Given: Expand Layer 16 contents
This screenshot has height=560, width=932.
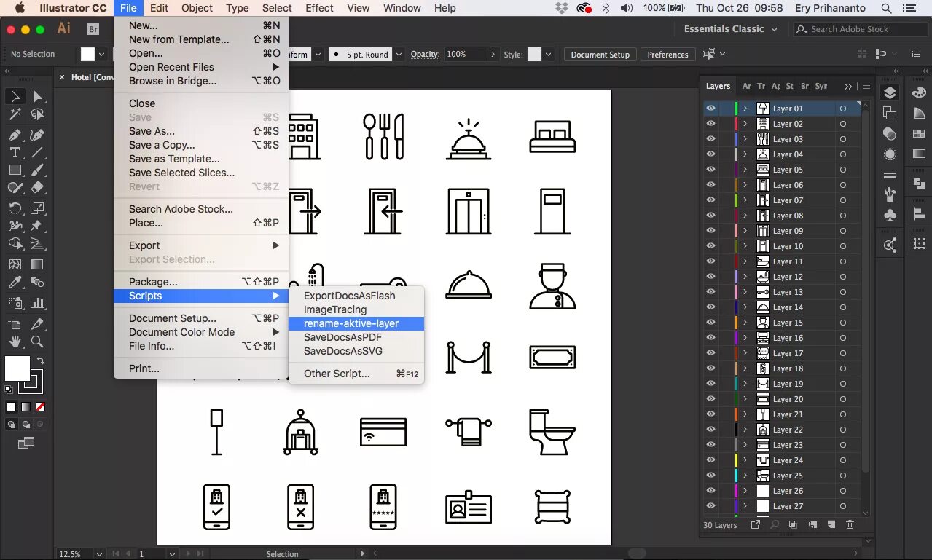Looking at the screenshot, I should pos(745,338).
